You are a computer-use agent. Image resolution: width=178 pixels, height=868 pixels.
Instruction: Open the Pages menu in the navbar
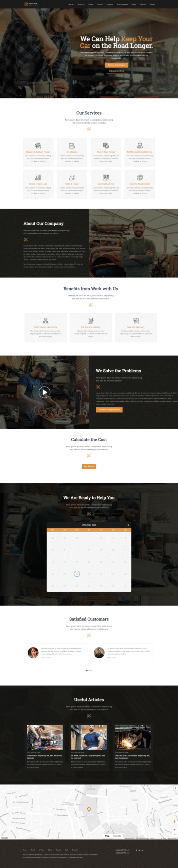tap(153, 4)
